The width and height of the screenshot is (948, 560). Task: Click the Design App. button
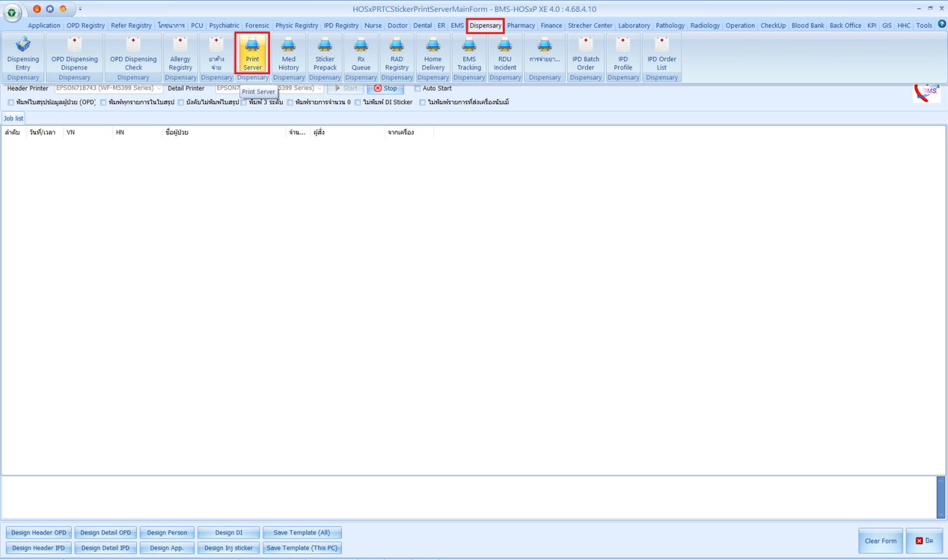coord(167,548)
